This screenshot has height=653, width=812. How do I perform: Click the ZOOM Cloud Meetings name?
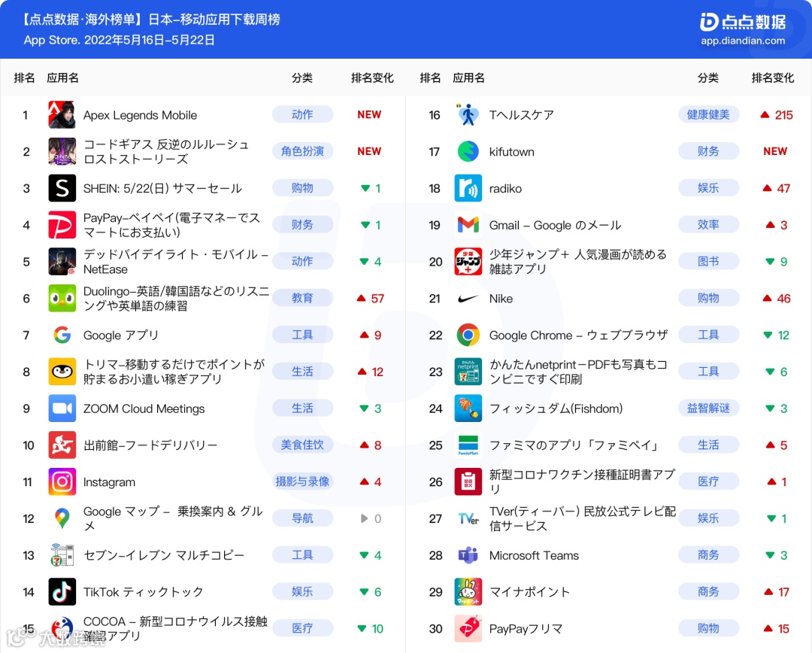click(x=144, y=409)
